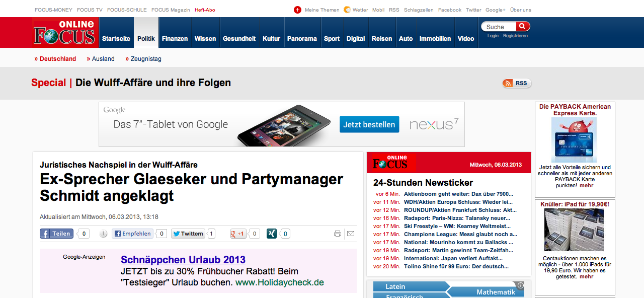Open the Login link under search
Image resolution: width=644 pixels, height=298 pixels.
point(493,36)
